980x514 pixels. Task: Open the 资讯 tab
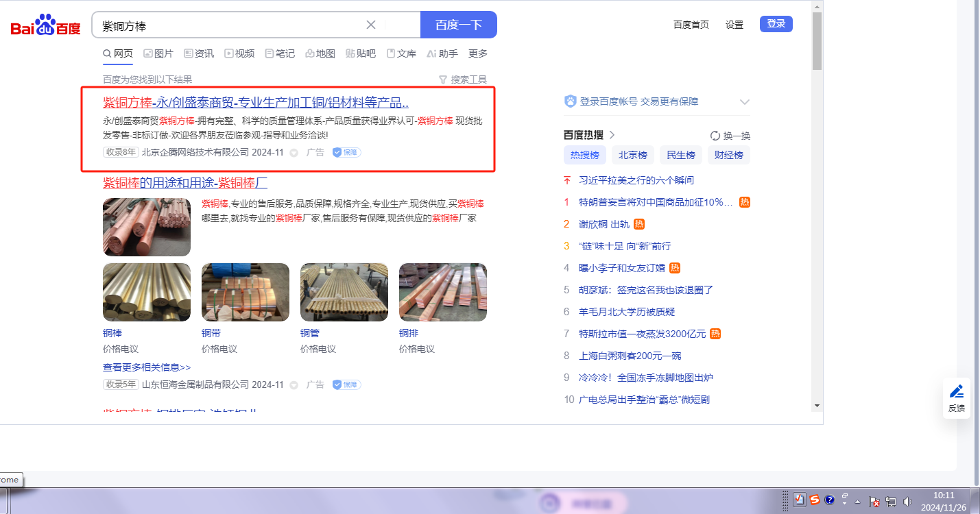(199, 53)
